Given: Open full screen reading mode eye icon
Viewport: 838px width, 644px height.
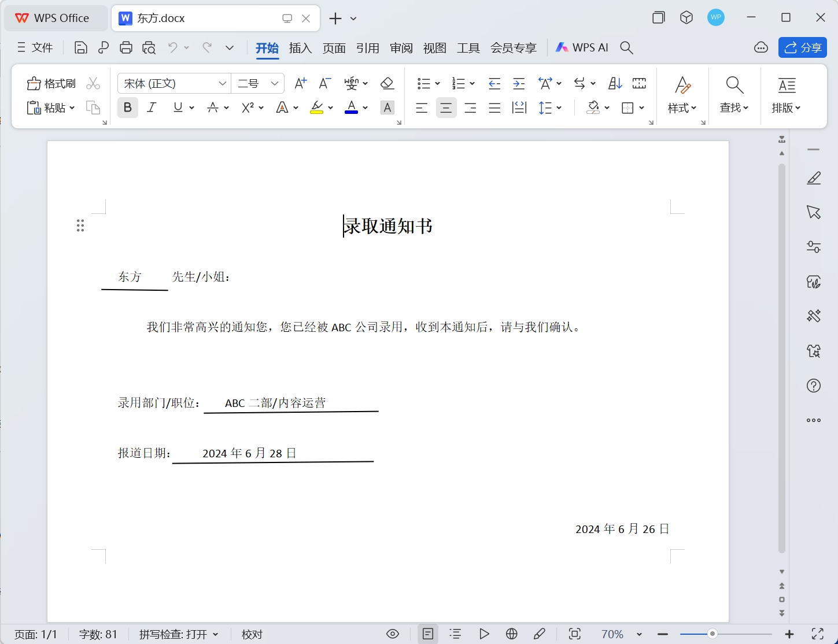Looking at the screenshot, I should (393, 634).
